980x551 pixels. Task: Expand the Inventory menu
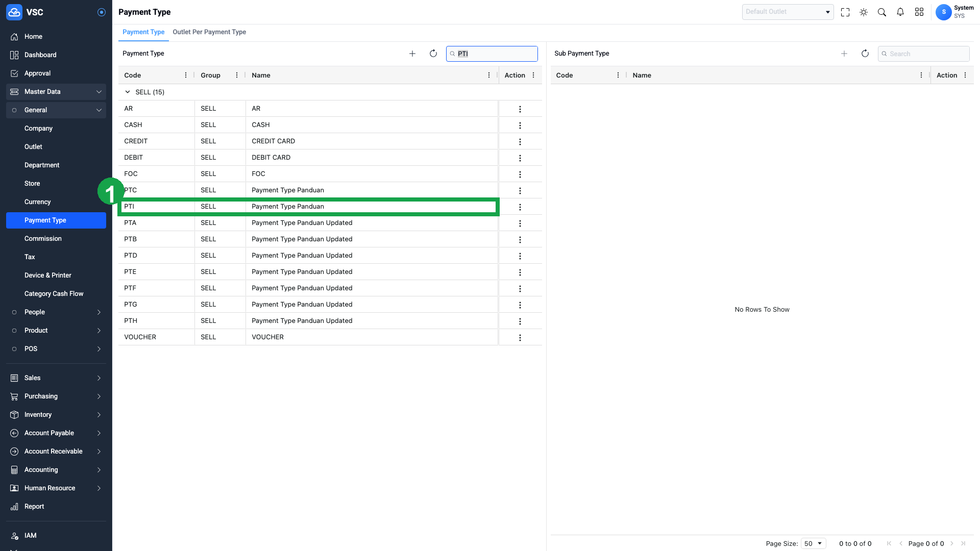coord(56,415)
